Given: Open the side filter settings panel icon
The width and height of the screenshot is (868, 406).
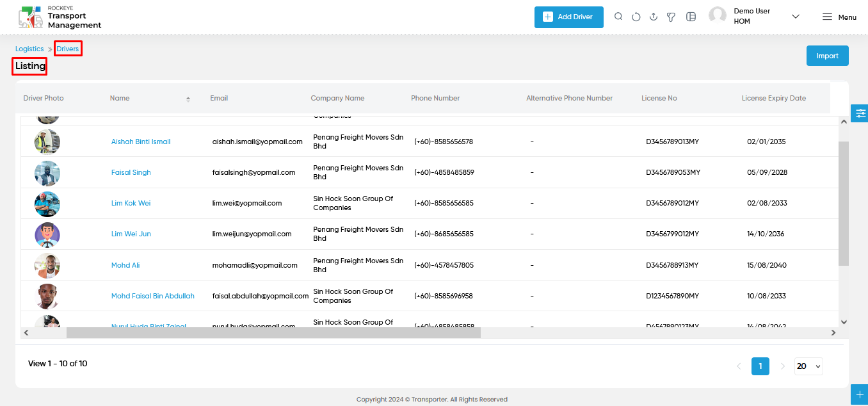Looking at the screenshot, I should (x=860, y=113).
